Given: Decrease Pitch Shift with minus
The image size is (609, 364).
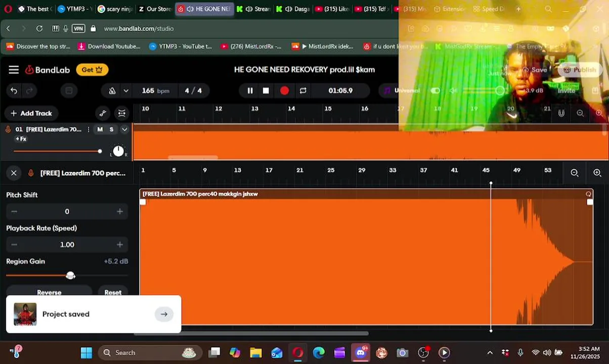Looking at the screenshot, I should [14, 211].
